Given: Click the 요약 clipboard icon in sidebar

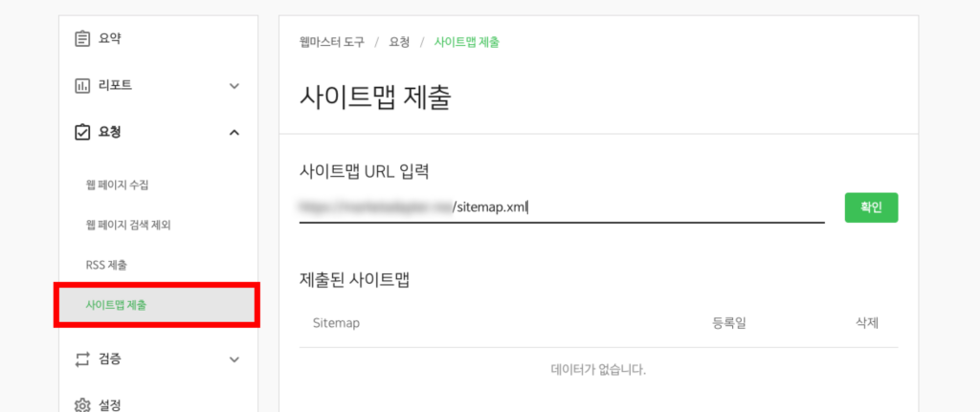Looking at the screenshot, I should pyautogui.click(x=82, y=39).
